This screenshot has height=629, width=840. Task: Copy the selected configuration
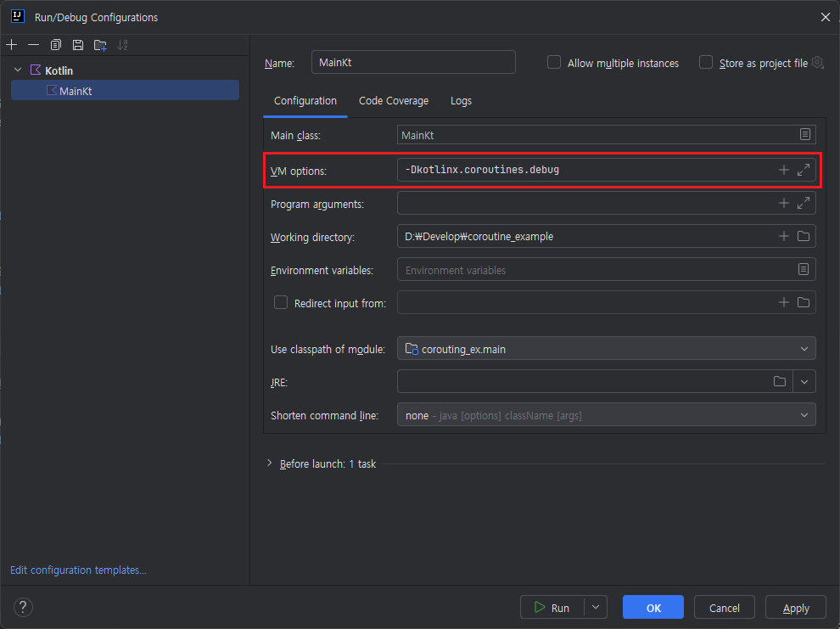click(56, 44)
